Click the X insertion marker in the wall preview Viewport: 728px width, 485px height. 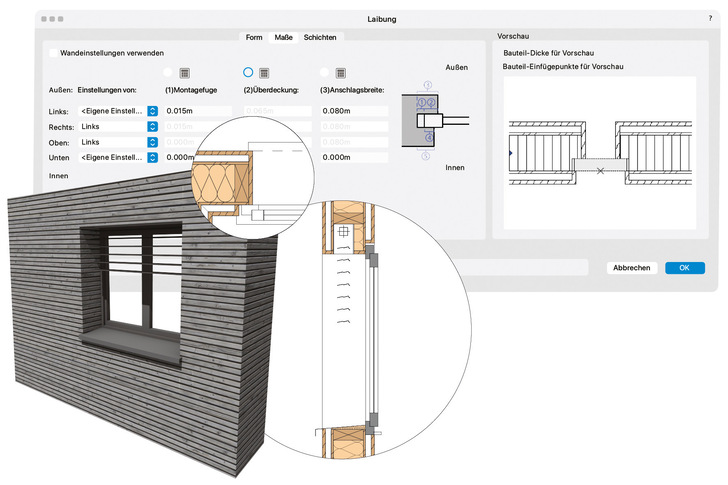pyautogui.click(x=599, y=173)
